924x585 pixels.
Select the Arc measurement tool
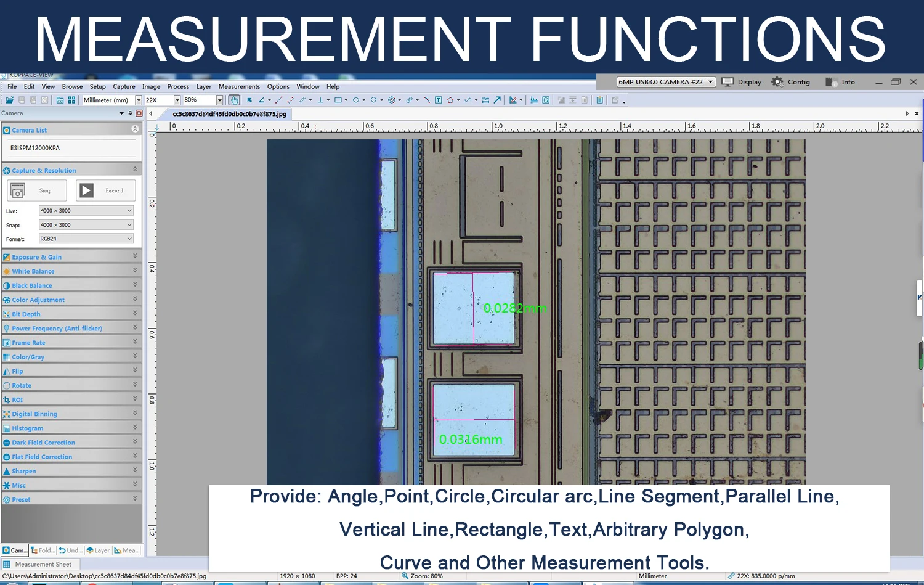(426, 100)
